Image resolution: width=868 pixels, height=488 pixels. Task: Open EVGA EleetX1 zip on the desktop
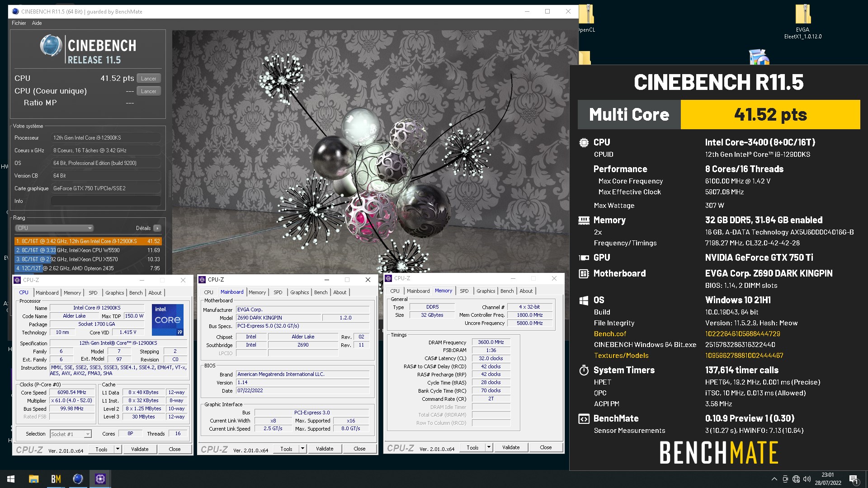[x=803, y=22]
